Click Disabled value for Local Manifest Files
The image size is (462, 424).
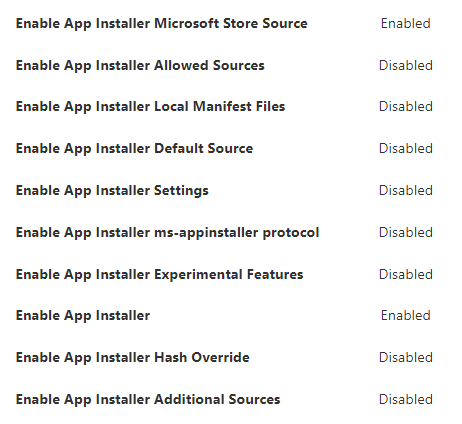[x=406, y=107]
